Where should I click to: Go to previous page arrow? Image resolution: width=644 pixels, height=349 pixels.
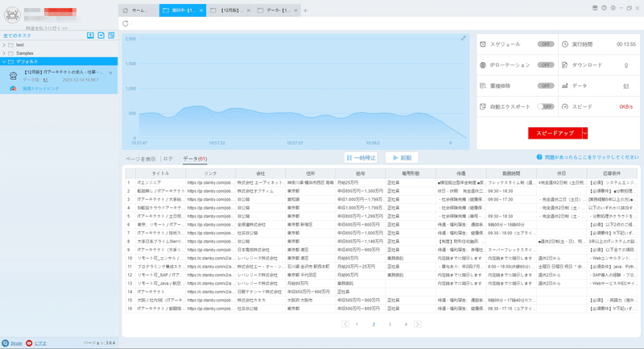pos(345,324)
